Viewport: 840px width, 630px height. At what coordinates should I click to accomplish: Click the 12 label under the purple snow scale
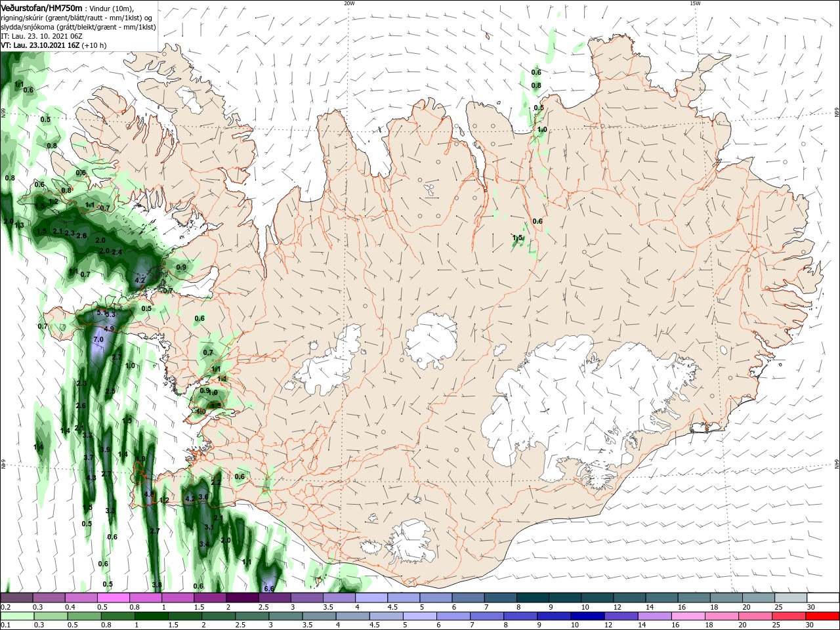(x=617, y=607)
